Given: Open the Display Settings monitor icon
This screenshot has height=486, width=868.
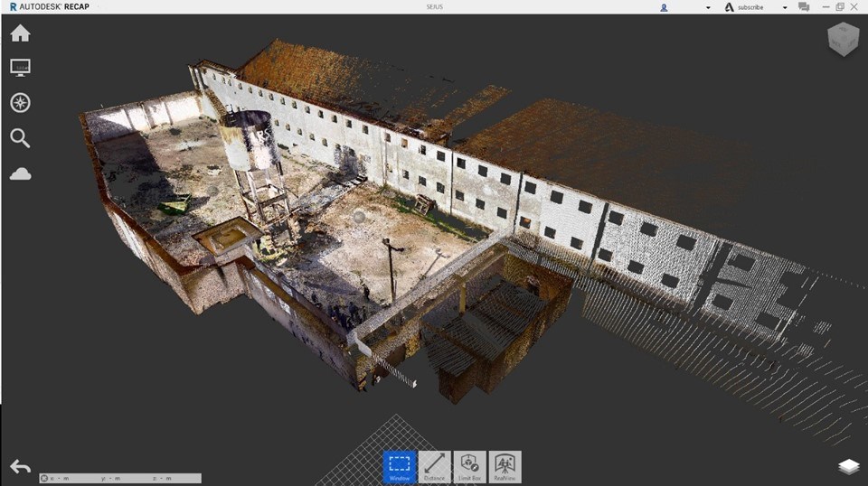Looking at the screenshot, I should click(20, 68).
